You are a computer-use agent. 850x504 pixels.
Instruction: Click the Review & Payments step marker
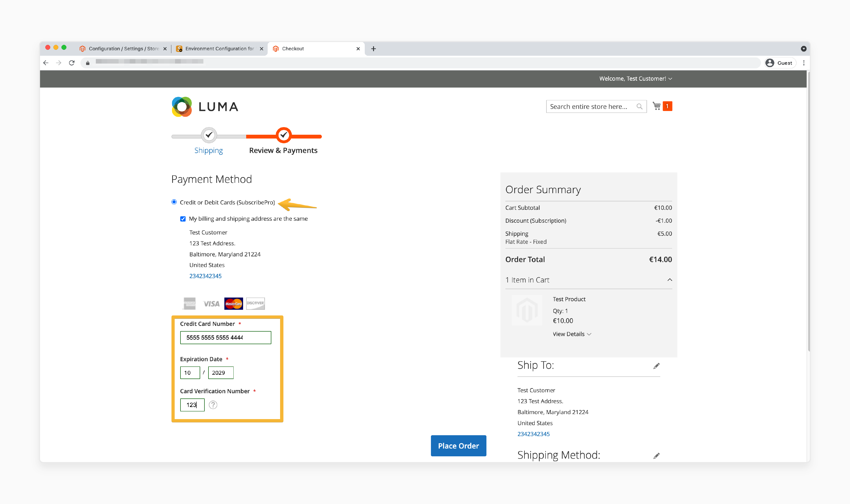click(284, 135)
